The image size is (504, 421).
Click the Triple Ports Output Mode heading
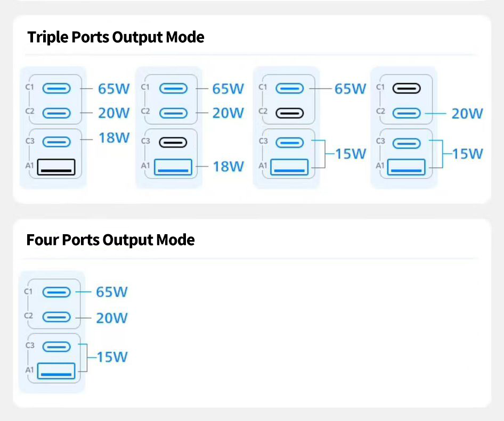tap(116, 37)
